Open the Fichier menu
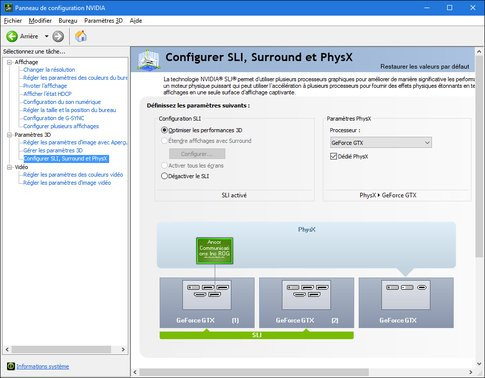 click(13, 21)
